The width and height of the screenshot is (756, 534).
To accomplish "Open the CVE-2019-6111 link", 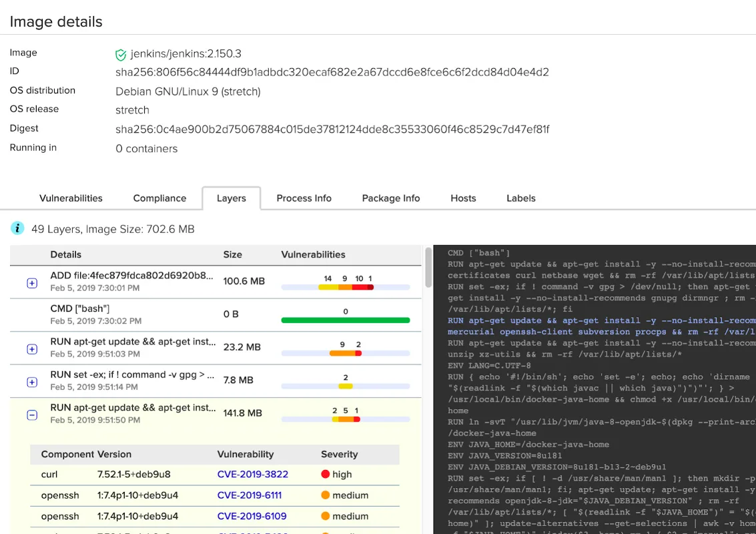I will [250, 495].
